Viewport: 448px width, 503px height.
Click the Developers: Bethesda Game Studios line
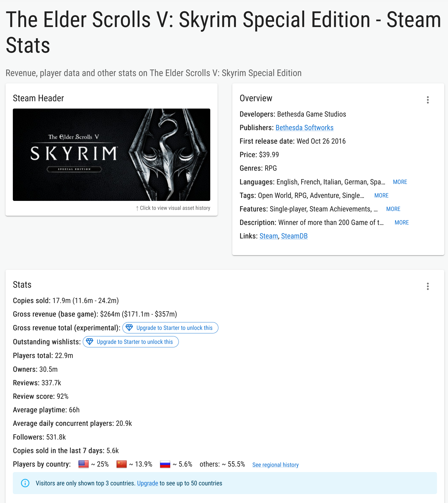click(x=293, y=114)
